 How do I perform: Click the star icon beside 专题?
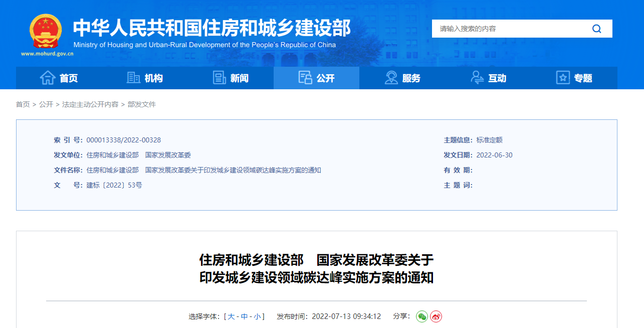pyautogui.click(x=563, y=78)
